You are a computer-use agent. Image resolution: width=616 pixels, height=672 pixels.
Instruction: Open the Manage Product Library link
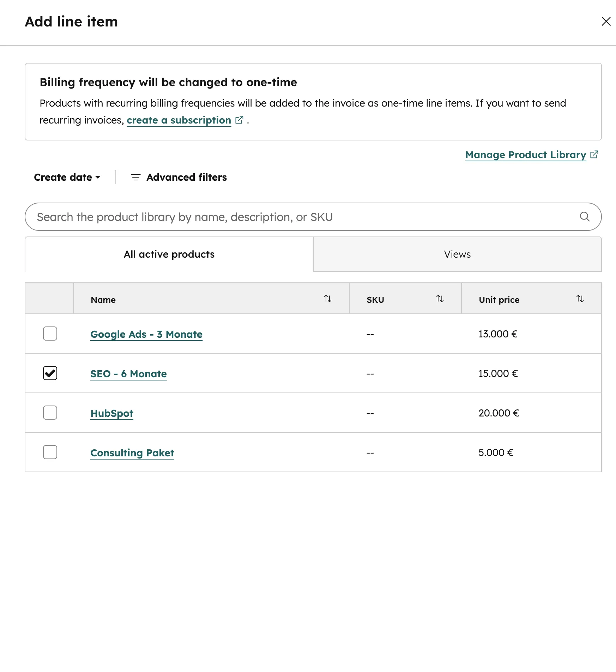pyautogui.click(x=525, y=155)
